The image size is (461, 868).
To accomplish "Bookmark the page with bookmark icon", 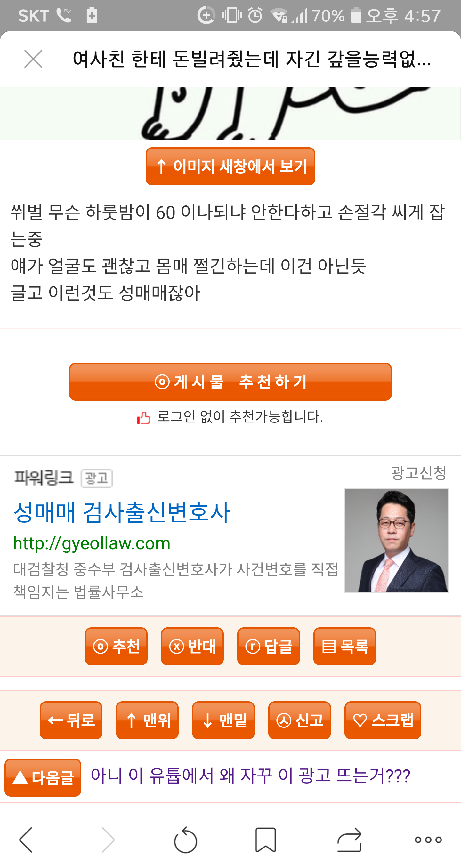I will pyautogui.click(x=265, y=840).
